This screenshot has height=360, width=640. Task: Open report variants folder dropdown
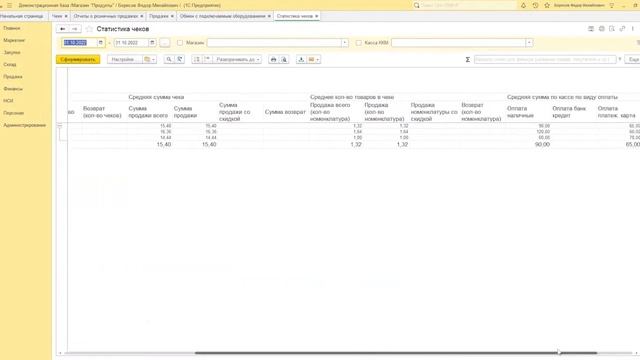[149, 60]
